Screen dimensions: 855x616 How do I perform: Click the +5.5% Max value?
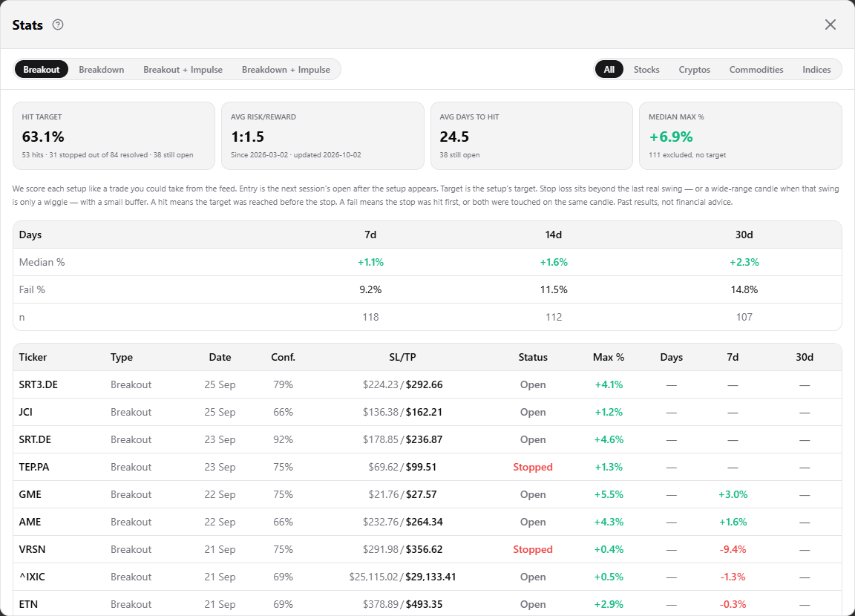609,494
